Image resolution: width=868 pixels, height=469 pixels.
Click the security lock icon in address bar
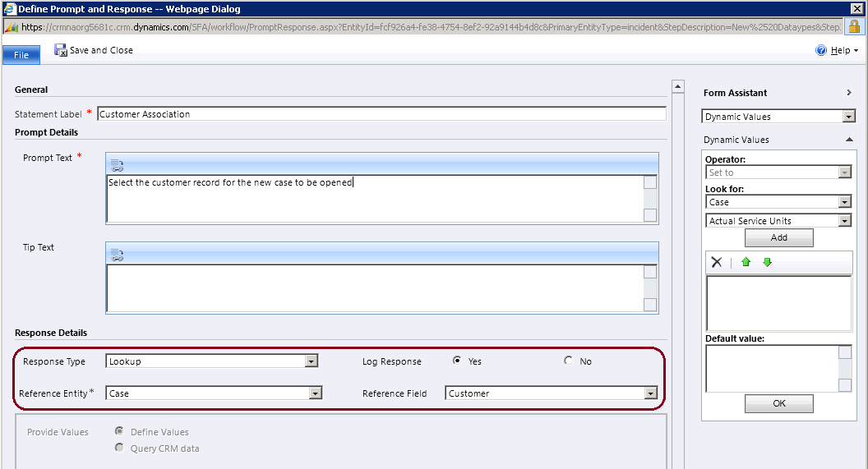point(854,26)
